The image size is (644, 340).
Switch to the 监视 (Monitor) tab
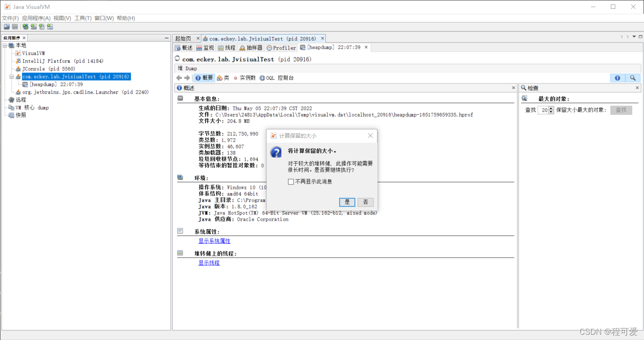click(x=205, y=48)
